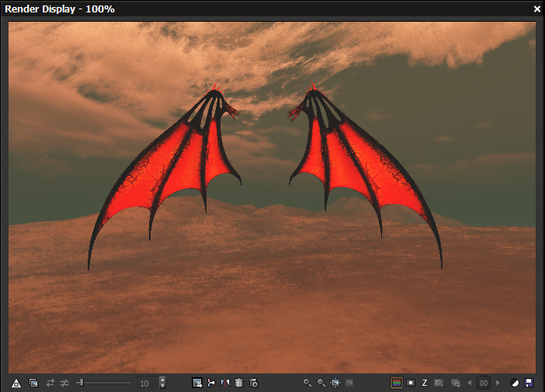This screenshot has width=545, height=392.
Task: Click the swap arrows icon
Action: click(x=50, y=383)
